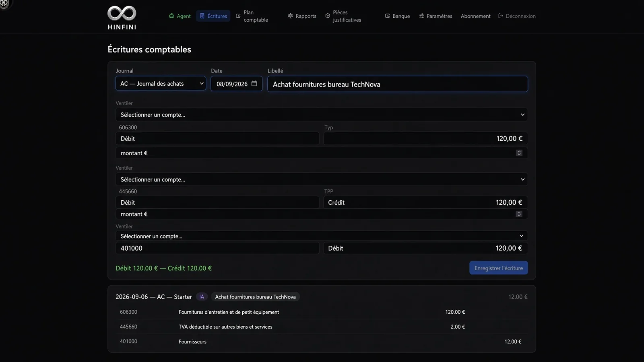Screen dimensions: 644x362
Task: Click Enregistrer l'écriture button
Action: pyautogui.click(x=498, y=268)
